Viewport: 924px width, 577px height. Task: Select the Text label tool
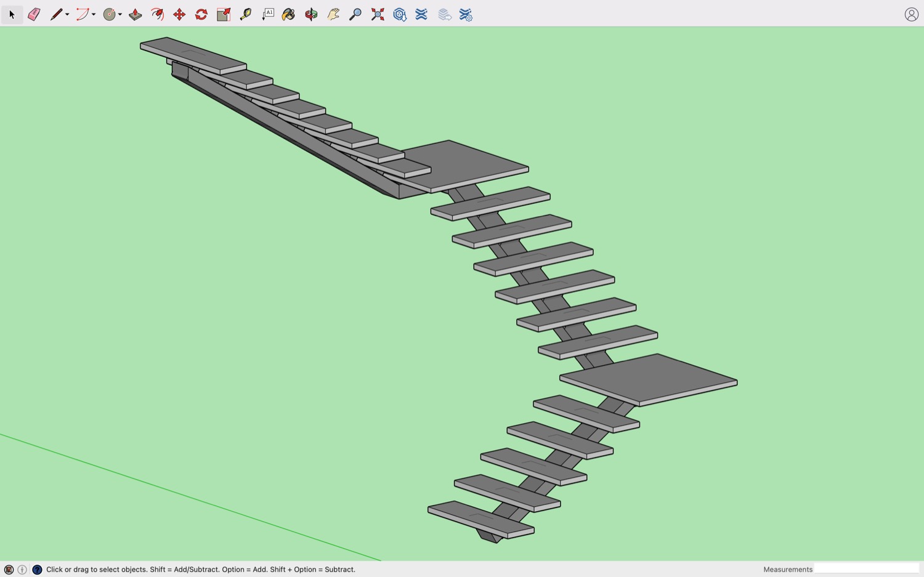pos(268,14)
